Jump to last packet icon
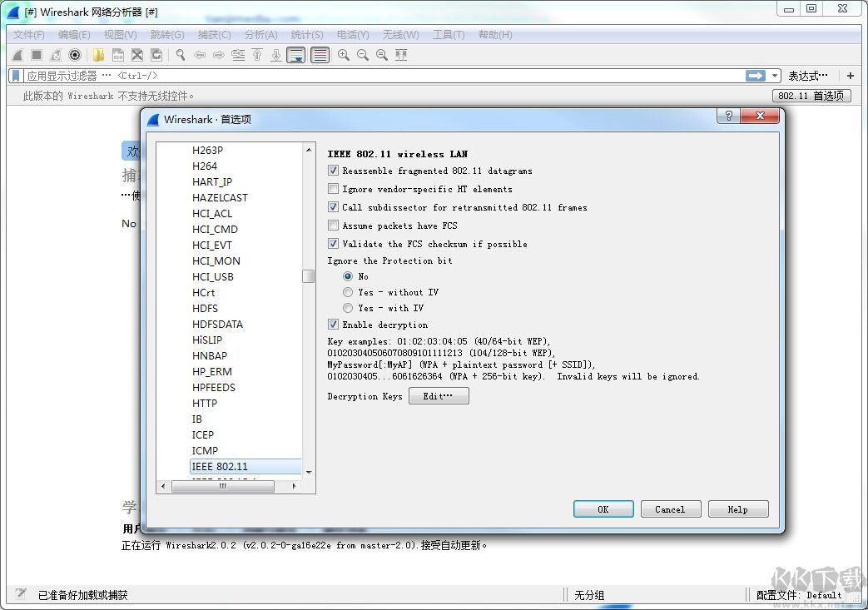Screen dimensions: 868x610 pos(276,55)
